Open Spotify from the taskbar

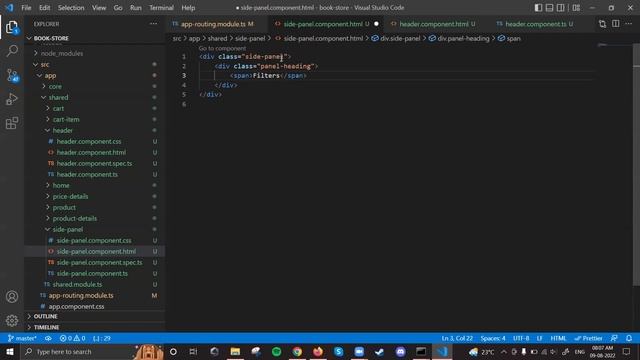click(276, 351)
